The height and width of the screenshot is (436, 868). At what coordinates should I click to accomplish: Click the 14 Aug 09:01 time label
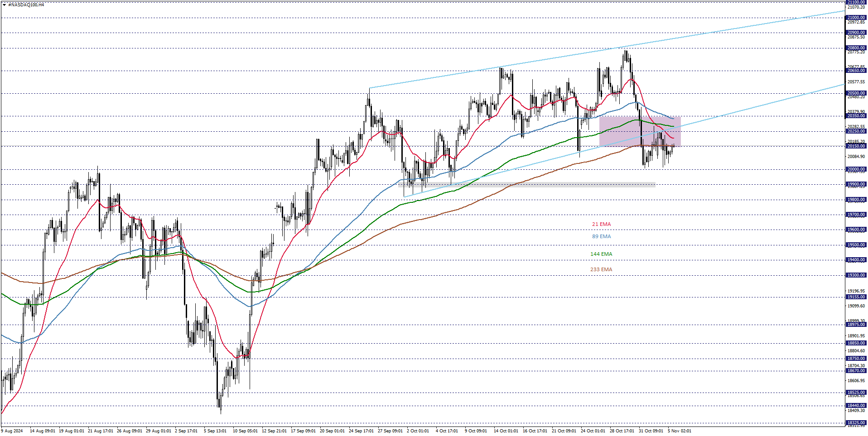[42, 431]
